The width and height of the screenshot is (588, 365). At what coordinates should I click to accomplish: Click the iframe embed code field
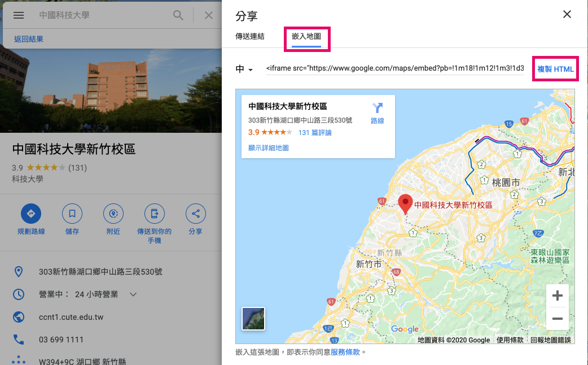tap(395, 68)
